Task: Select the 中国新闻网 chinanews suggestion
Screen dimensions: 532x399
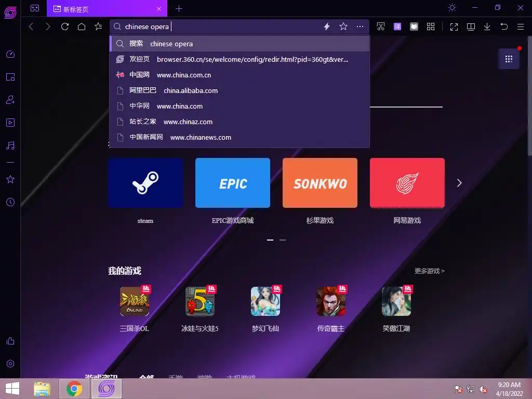Action: [240, 137]
